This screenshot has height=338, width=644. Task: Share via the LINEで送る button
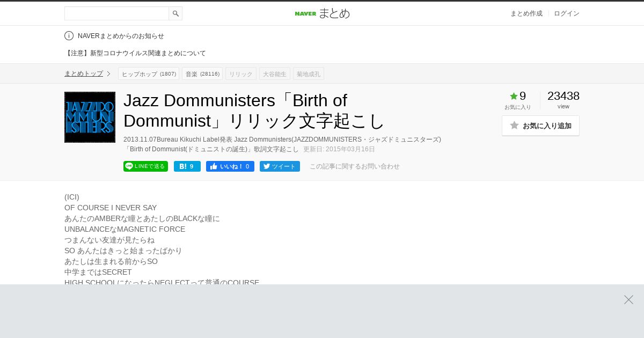coord(145,166)
